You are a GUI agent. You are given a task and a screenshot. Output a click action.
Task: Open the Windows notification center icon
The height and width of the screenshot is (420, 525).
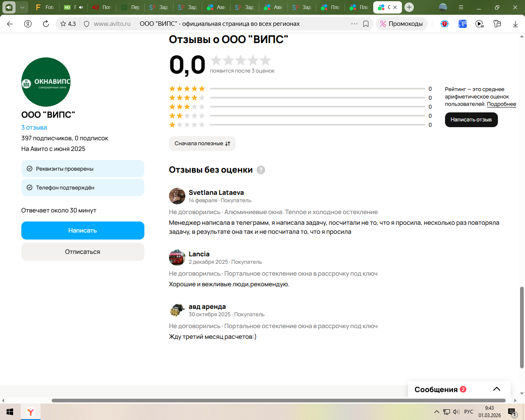click(512, 412)
